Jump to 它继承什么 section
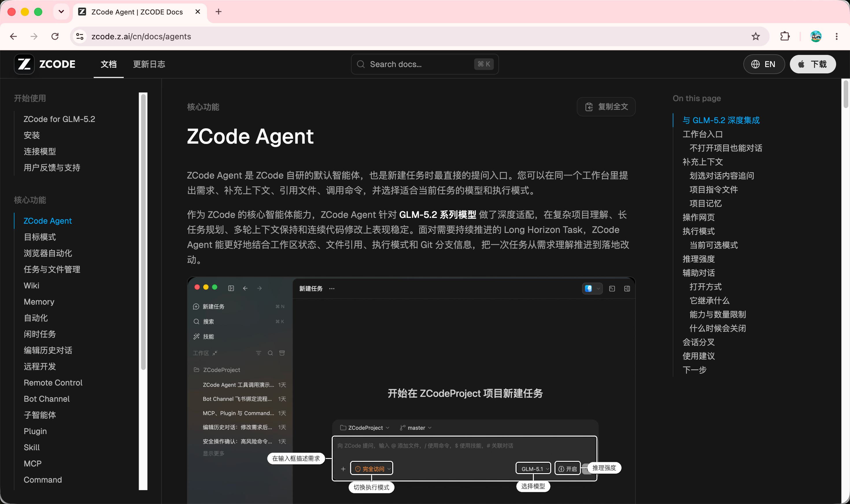The height and width of the screenshot is (504, 850). click(709, 301)
